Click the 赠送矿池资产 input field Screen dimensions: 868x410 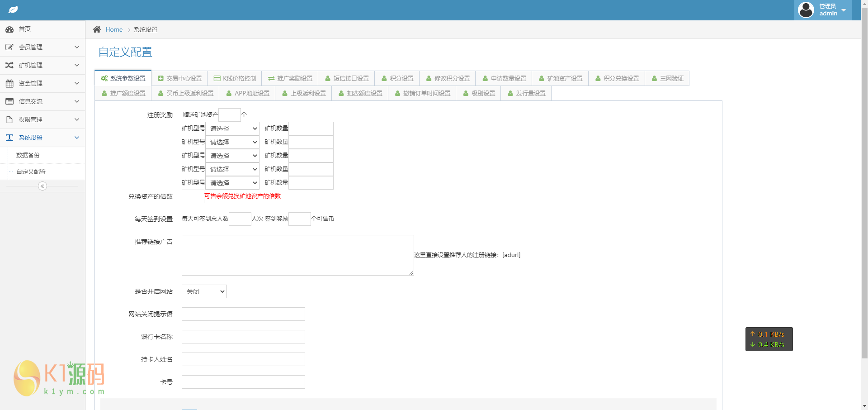[230, 115]
